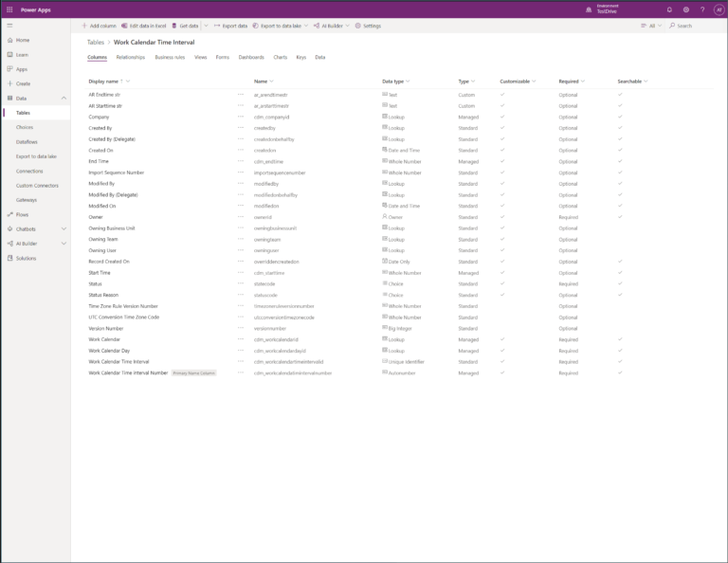Open the Type column header dropdown
The image size is (728, 563).
473,82
